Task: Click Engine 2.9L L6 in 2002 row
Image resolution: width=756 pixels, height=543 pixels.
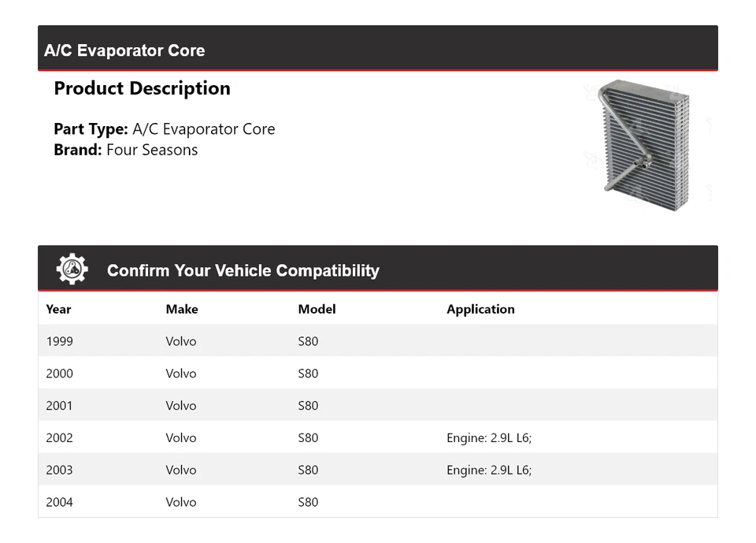Action: 489,438
